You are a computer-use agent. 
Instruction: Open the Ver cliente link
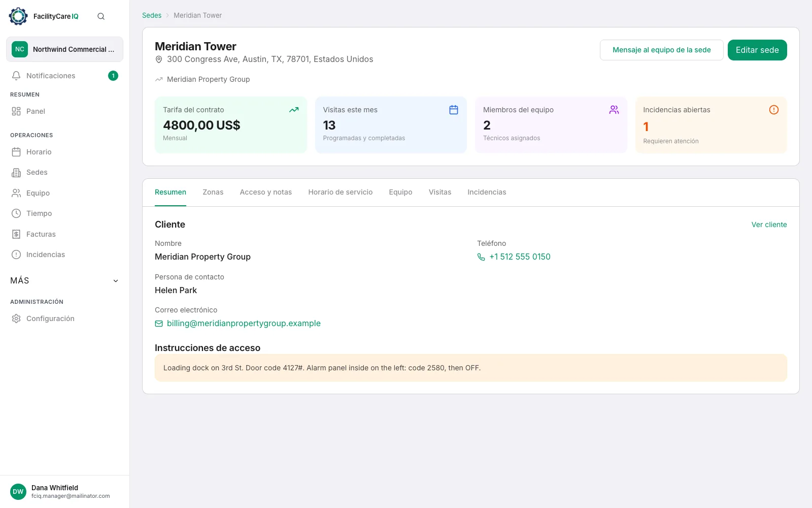[x=769, y=225]
